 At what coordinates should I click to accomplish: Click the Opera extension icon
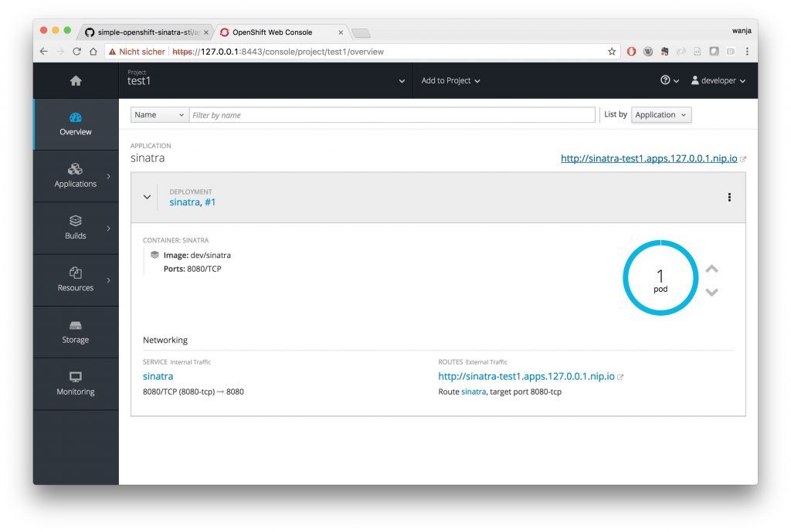click(x=631, y=52)
